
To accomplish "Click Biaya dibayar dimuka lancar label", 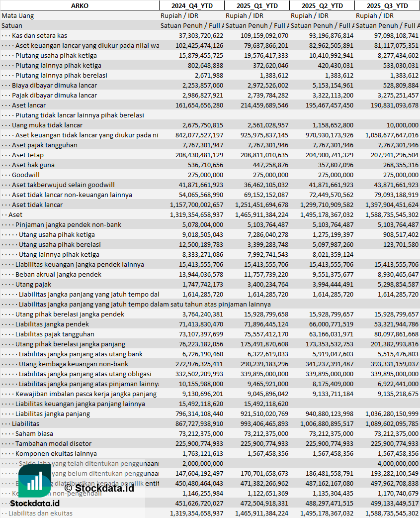I will click(55, 85).
